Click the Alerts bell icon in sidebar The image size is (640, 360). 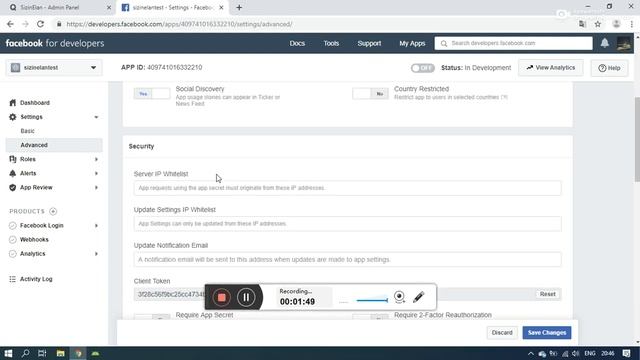(13, 173)
